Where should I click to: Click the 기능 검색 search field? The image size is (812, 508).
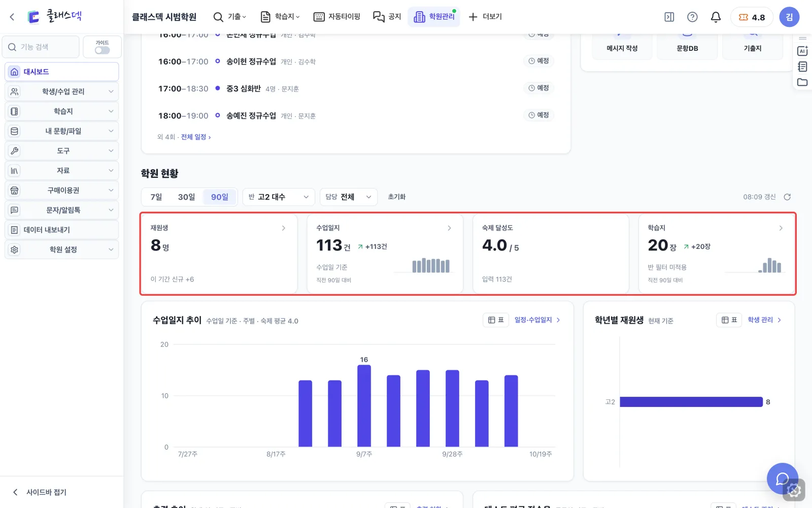(41, 47)
